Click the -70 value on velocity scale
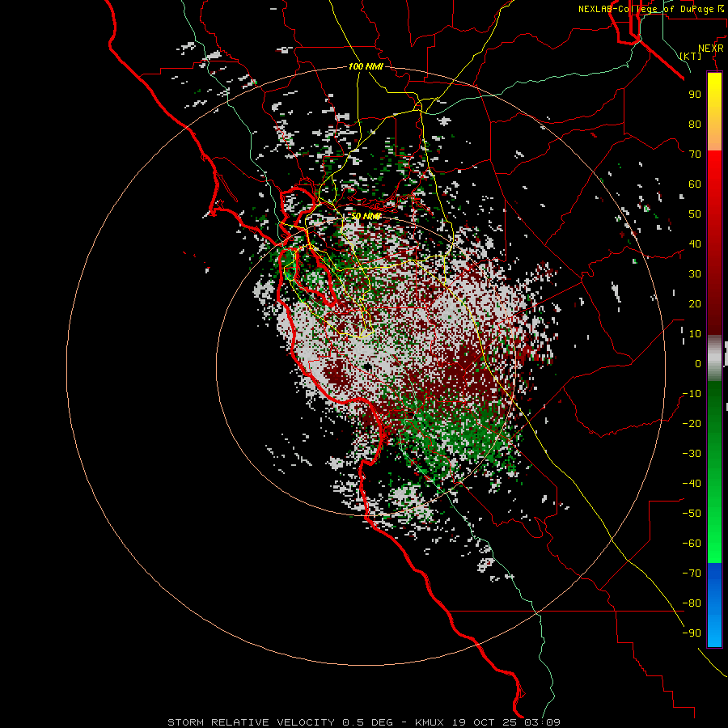This screenshot has height=728, width=728. tap(692, 574)
